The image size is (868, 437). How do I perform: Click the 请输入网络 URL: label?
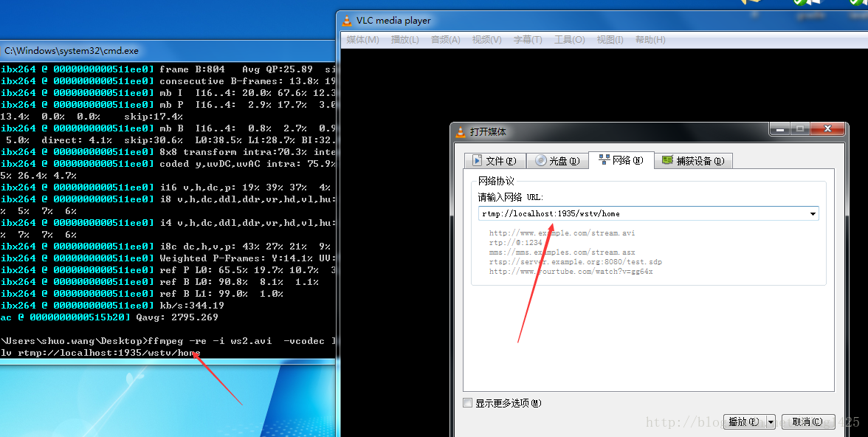tap(511, 196)
